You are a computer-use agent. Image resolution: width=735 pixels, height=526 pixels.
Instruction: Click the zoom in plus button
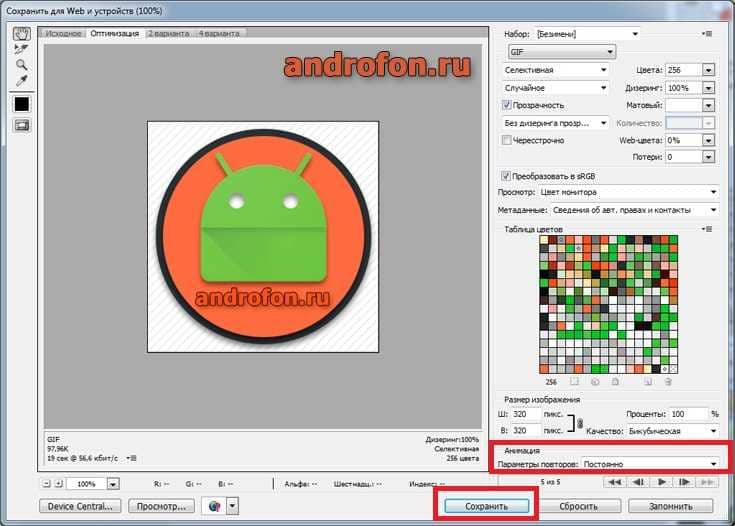[x=59, y=483]
